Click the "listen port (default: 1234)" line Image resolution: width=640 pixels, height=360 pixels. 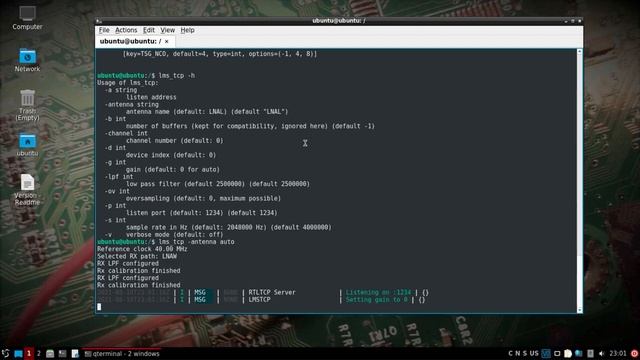coord(202,213)
